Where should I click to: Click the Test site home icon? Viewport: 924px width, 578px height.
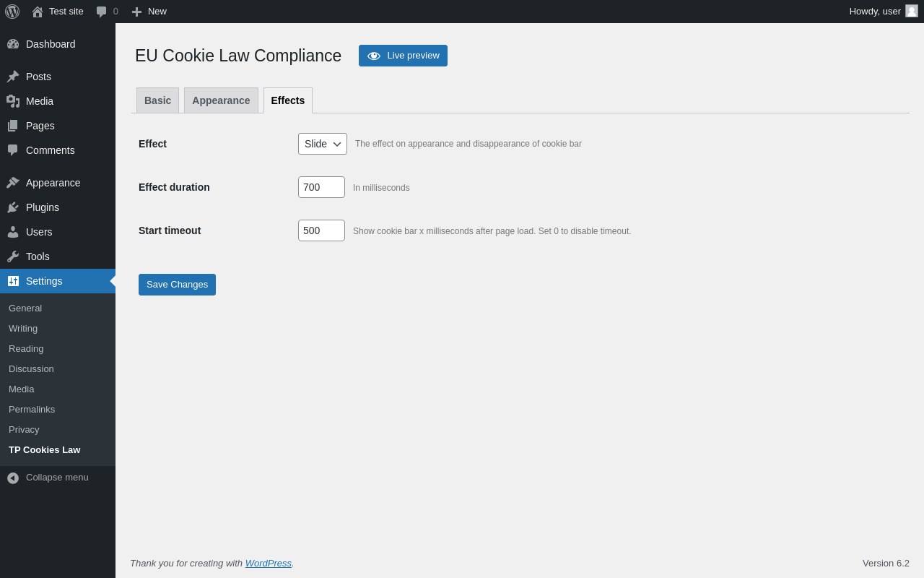(38, 12)
